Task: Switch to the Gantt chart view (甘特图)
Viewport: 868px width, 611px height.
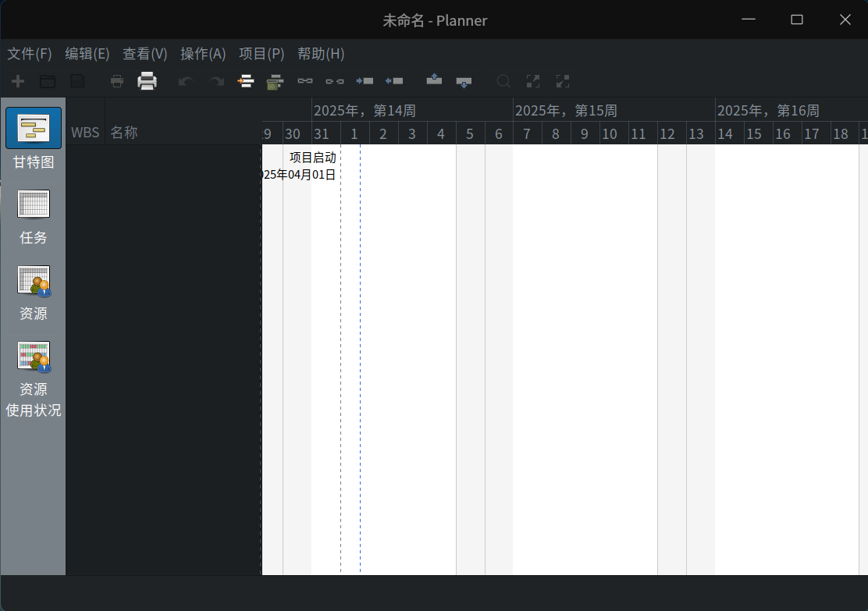Action: (34, 139)
